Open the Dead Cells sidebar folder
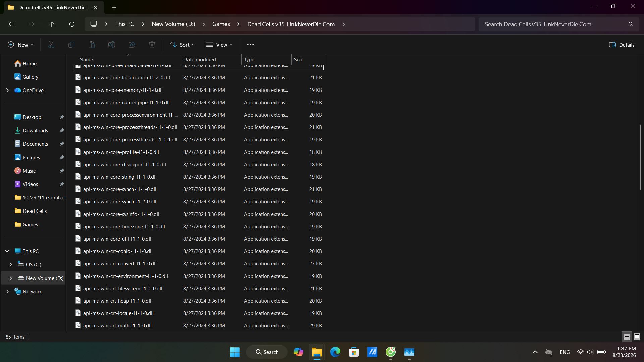Viewport: 644px width, 362px height. 35,211
